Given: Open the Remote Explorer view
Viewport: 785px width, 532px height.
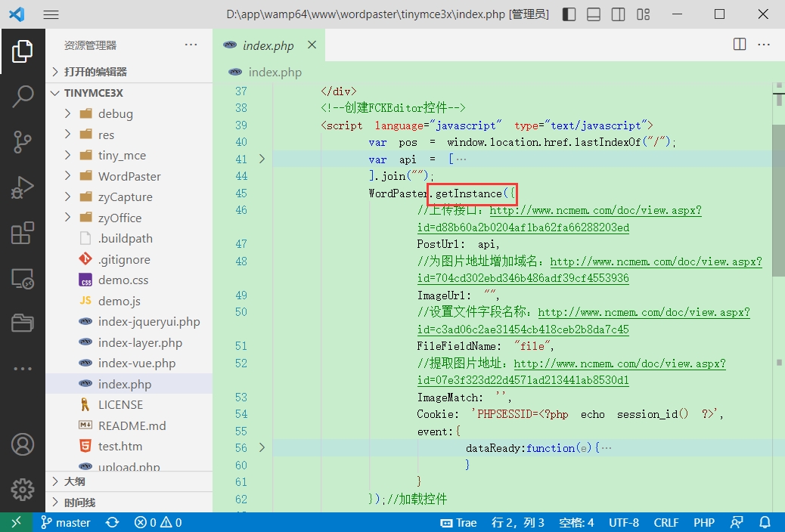Looking at the screenshot, I should click(x=23, y=279).
